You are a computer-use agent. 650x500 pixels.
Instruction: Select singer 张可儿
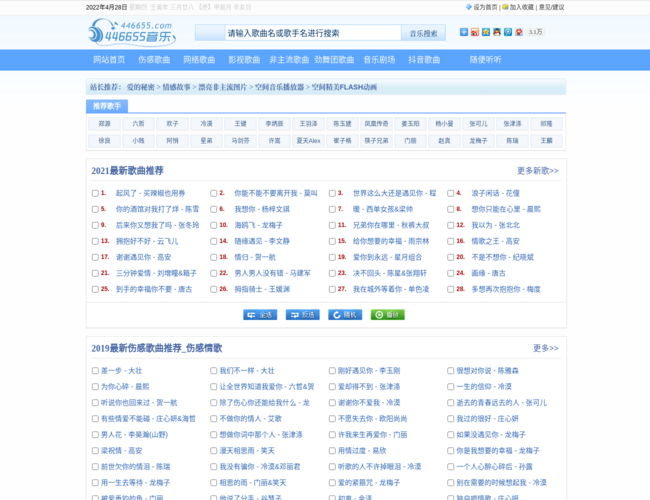click(478, 124)
